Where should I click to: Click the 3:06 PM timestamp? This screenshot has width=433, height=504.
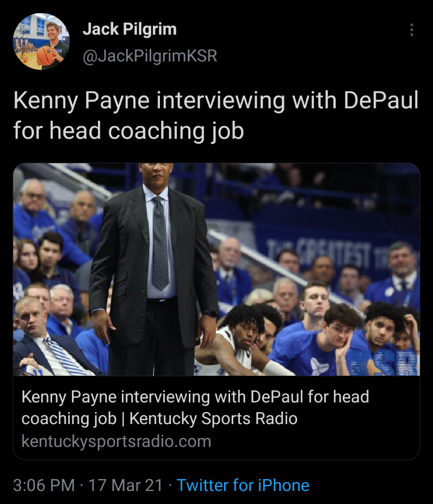[44, 485]
